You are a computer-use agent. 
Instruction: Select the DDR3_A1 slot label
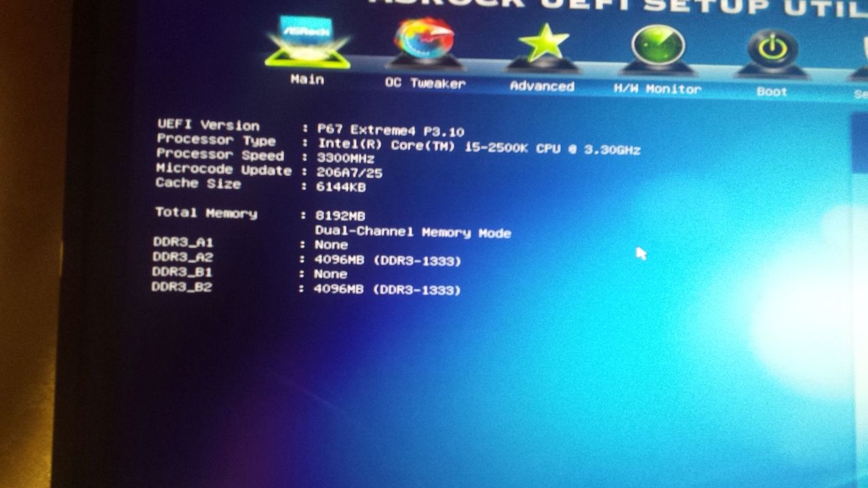pyautogui.click(x=183, y=242)
